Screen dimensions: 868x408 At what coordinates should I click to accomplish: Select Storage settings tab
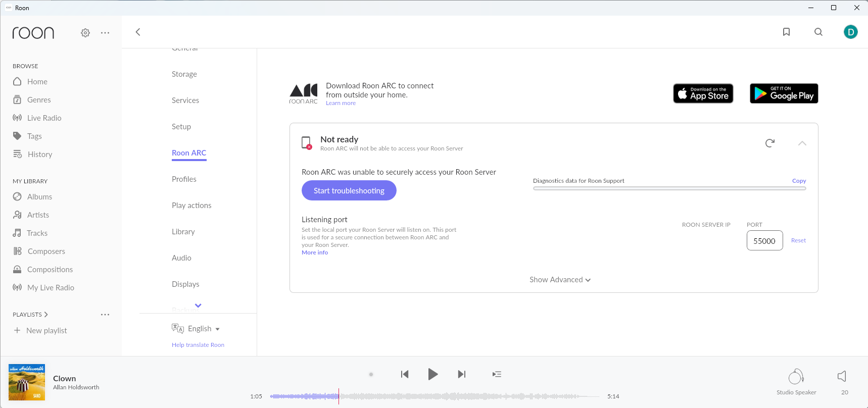click(184, 74)
